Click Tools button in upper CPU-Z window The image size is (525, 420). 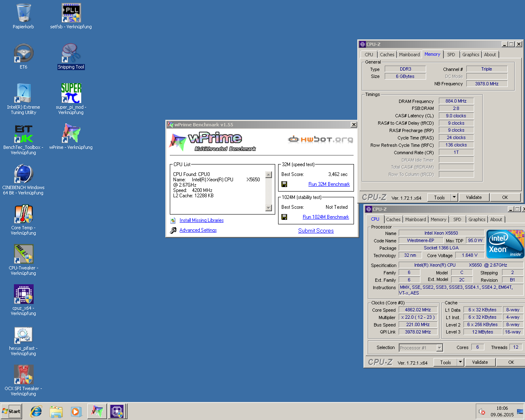point(439,197)
